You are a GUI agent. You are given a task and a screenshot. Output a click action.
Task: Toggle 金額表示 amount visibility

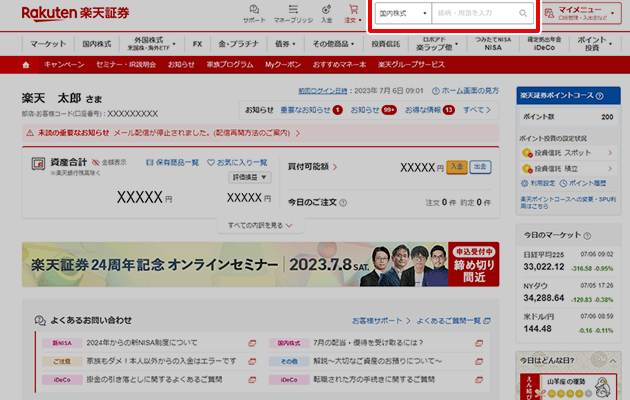point(109,162)
